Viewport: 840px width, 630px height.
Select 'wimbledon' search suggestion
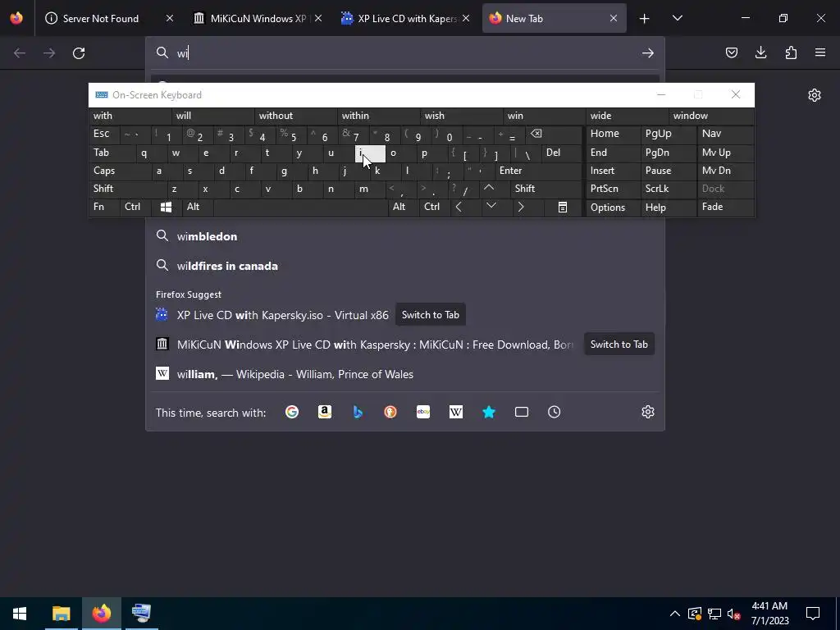click(x=405, y=236)
